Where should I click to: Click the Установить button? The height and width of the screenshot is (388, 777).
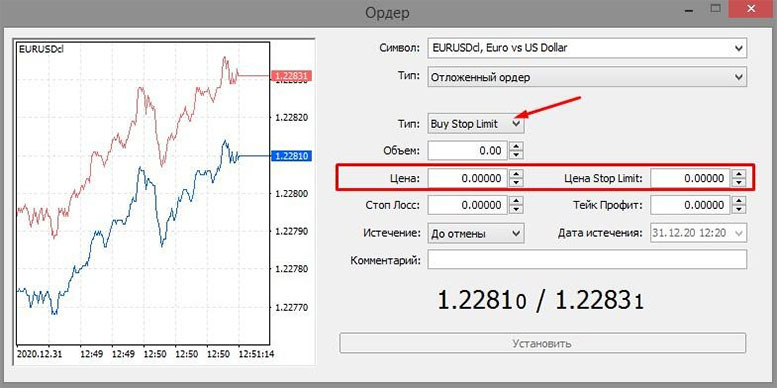(543, 343)
